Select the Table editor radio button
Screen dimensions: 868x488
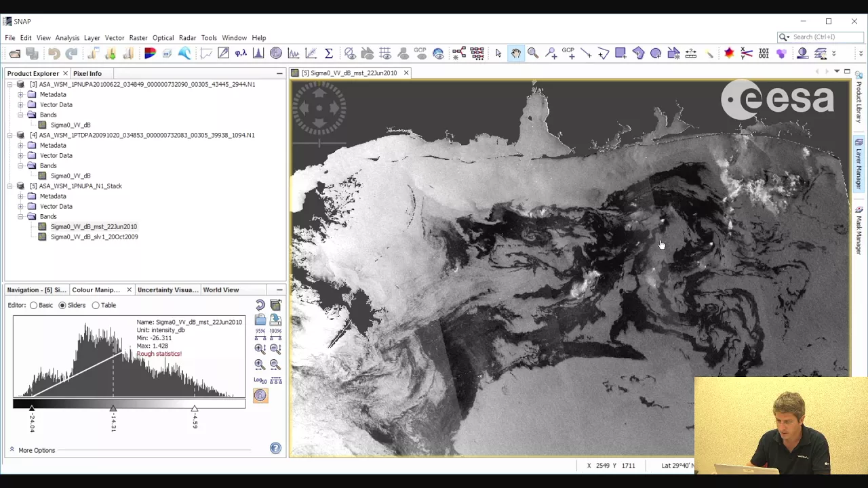tap(96, 306)
